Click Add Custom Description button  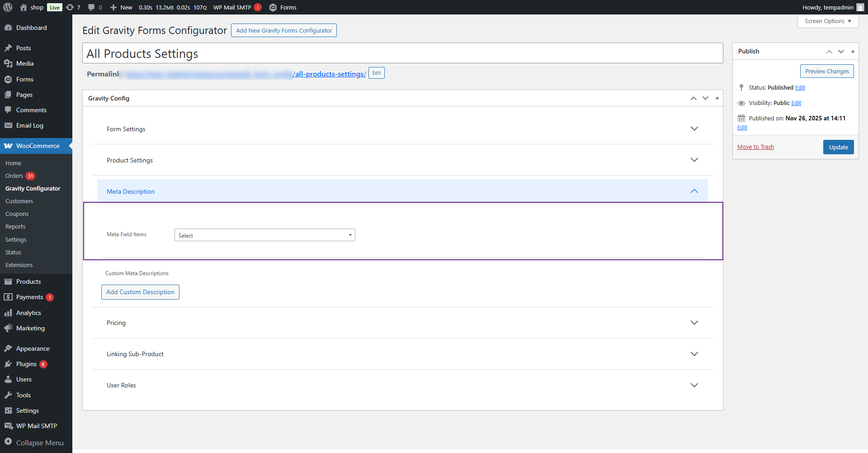pyautogui.click(x=140, y=292)
